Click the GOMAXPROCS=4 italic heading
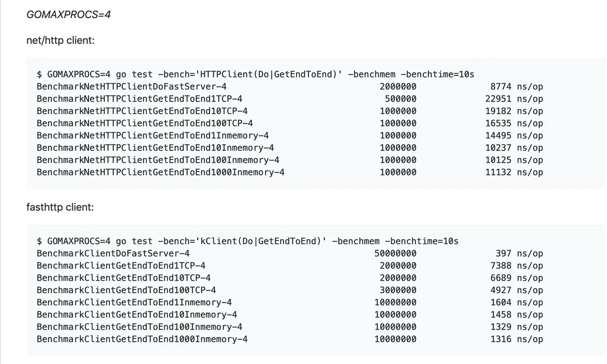Viewport: 607px width, 364px height. point(68,15)
